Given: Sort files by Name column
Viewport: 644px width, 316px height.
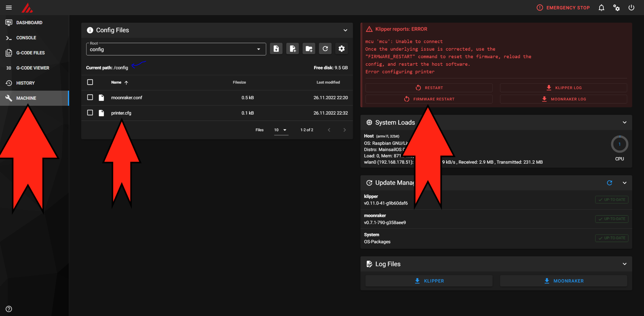Looking at the screenshot, I should [x=119, y=82].
